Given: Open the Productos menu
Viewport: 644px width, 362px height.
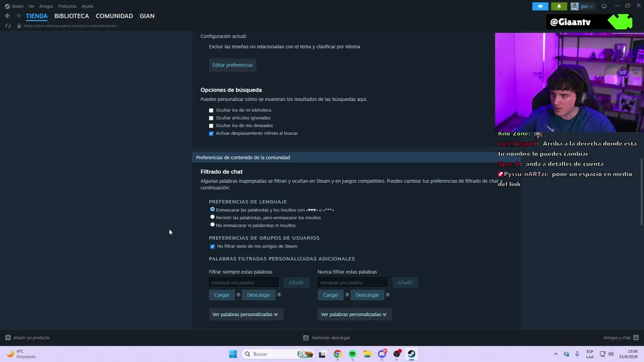Looking at the screenshot, I should point(67,6).
